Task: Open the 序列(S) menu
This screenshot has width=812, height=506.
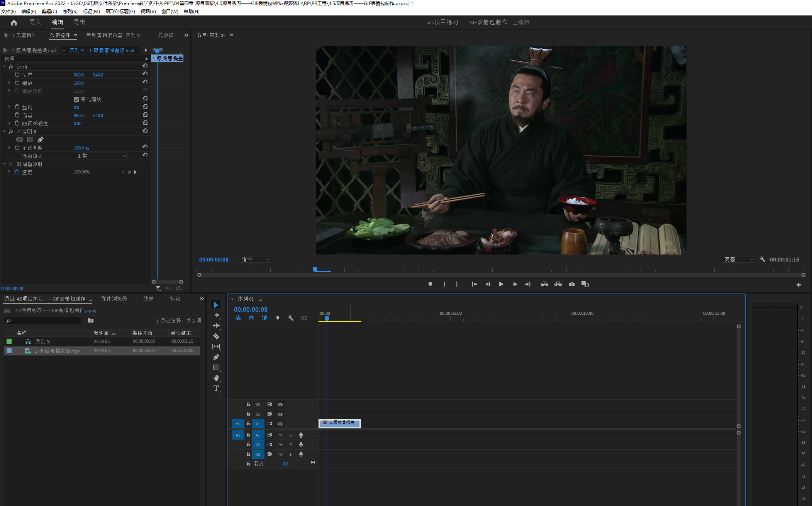Action: (70, 12)
